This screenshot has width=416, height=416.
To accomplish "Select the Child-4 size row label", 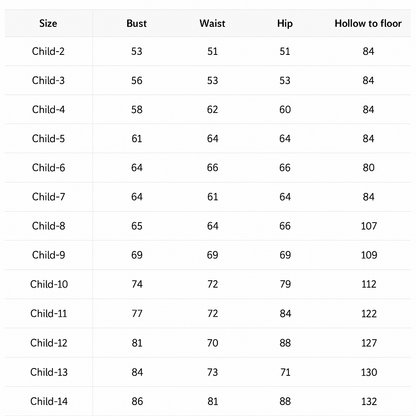I will [x=48, y=109].
